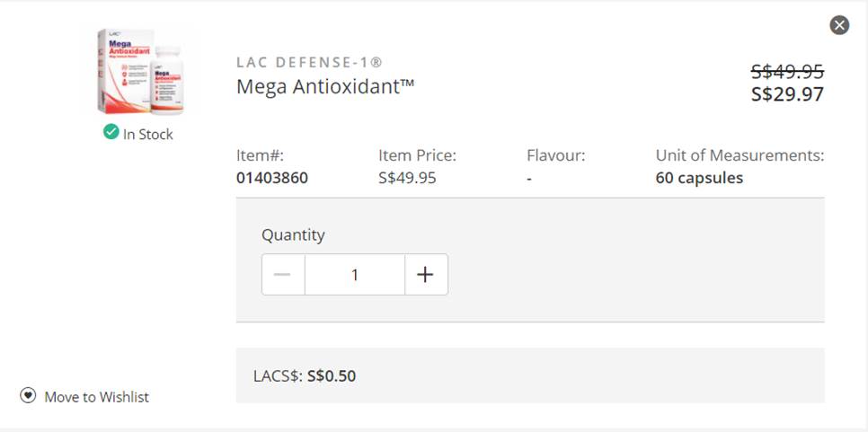Click the Unit of Measurements label
868x432 pixels.
click(x=740, y=155)
